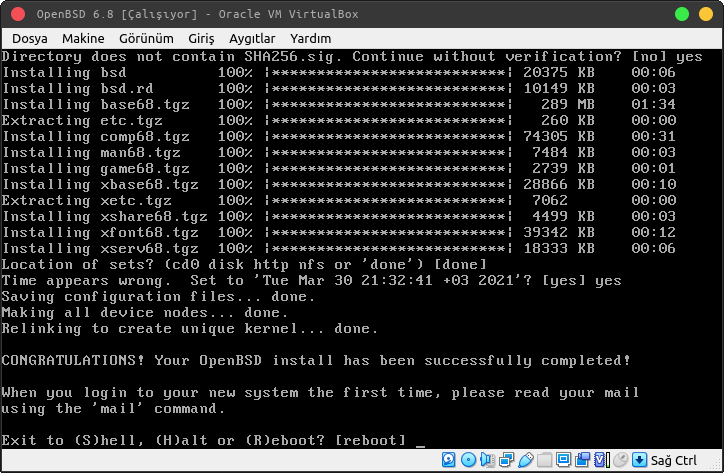724x473 pixels.
Task: Click the reboot prompt line in console
Action: click(213, 440)
